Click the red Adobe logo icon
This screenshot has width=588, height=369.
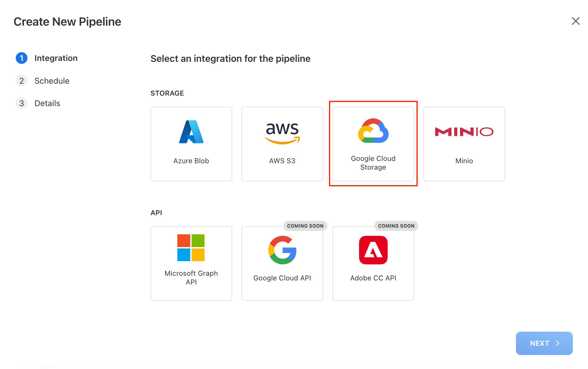point(373,250)
